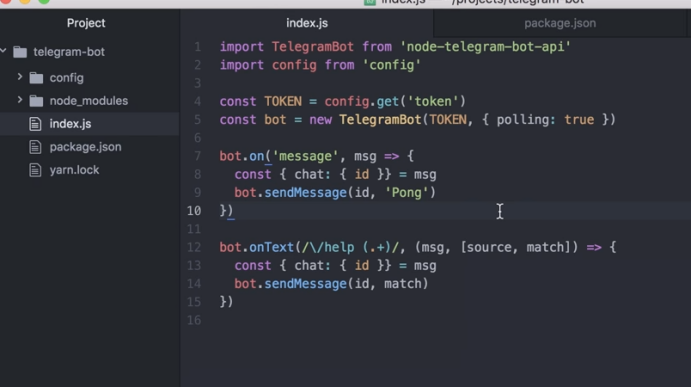Place cursor on the sendMessage 'Pong' line
The width and height of the screenshot is (692, 387).
(x=335, y=193)
